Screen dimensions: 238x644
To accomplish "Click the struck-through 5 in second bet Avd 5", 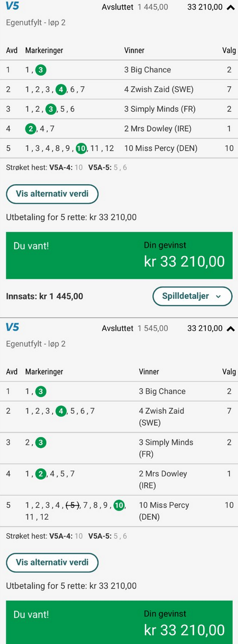I will 73,505.
